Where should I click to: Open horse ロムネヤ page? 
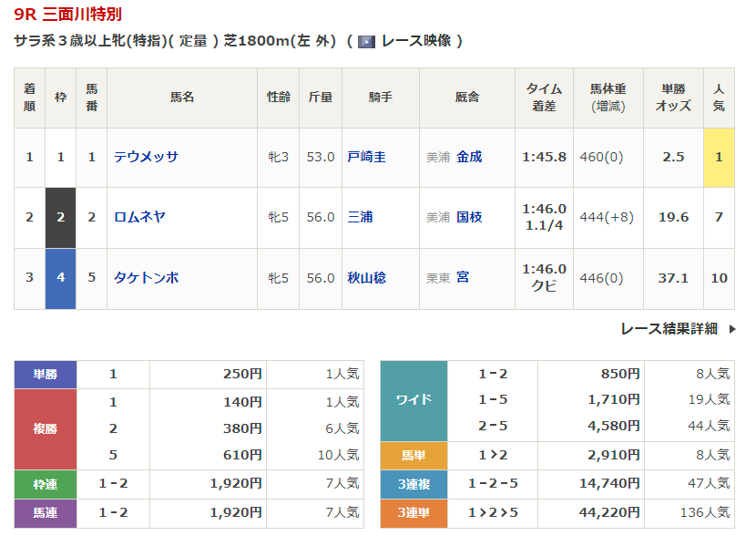139,217
